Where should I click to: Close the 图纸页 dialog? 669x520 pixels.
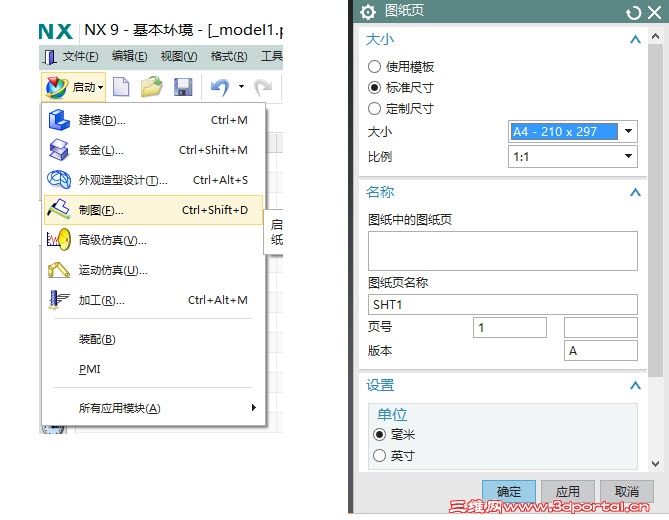[x=654, y=12]
